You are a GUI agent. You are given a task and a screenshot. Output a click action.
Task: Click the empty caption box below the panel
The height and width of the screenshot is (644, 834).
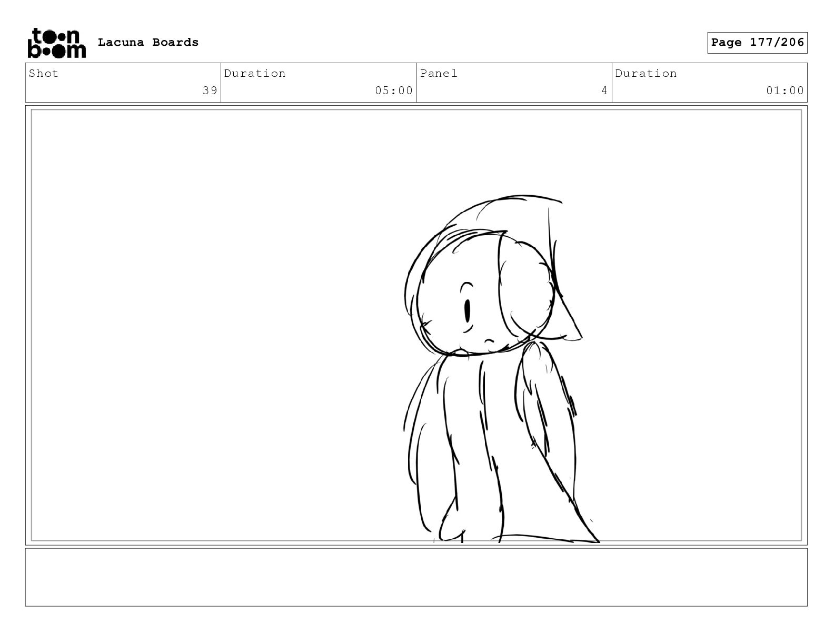416,577
